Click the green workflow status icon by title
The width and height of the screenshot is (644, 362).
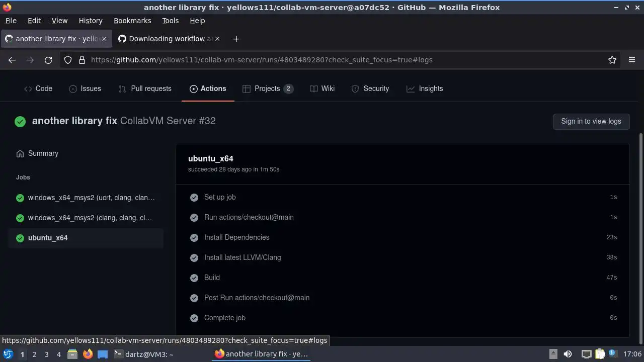(x=20, y=121)
